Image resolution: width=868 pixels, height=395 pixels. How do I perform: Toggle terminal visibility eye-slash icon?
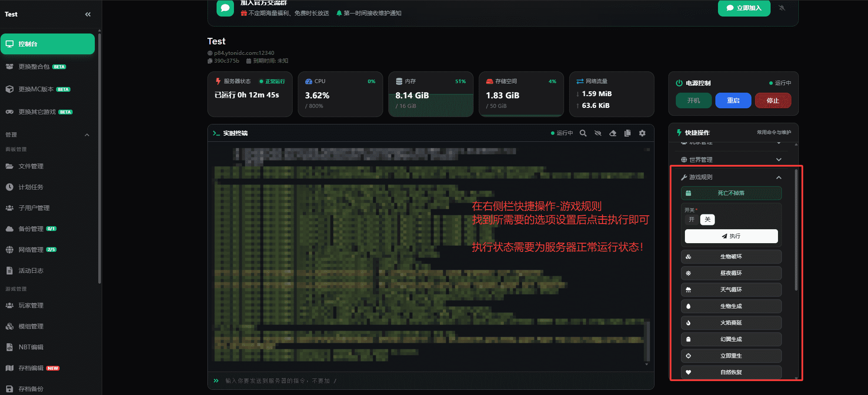coord(598,133)
